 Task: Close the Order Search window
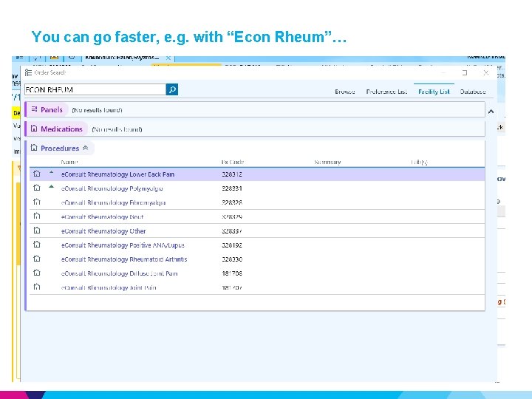click(x=486, y=72)
